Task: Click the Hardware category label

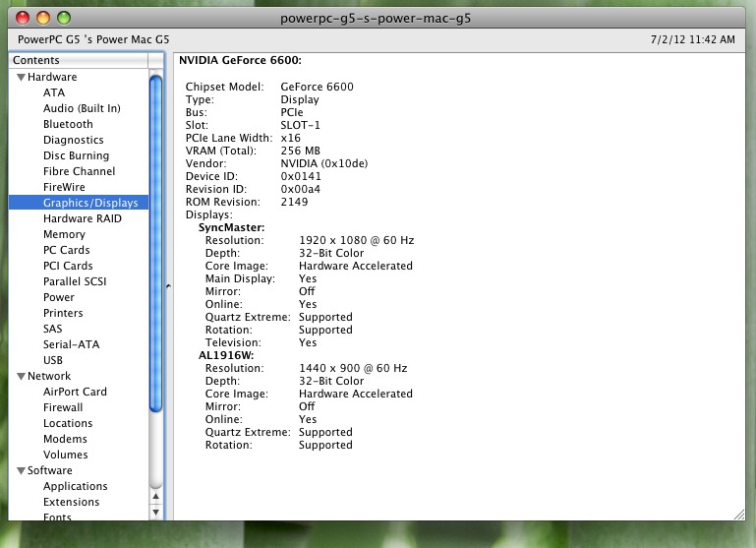Action: click(52, 77)
